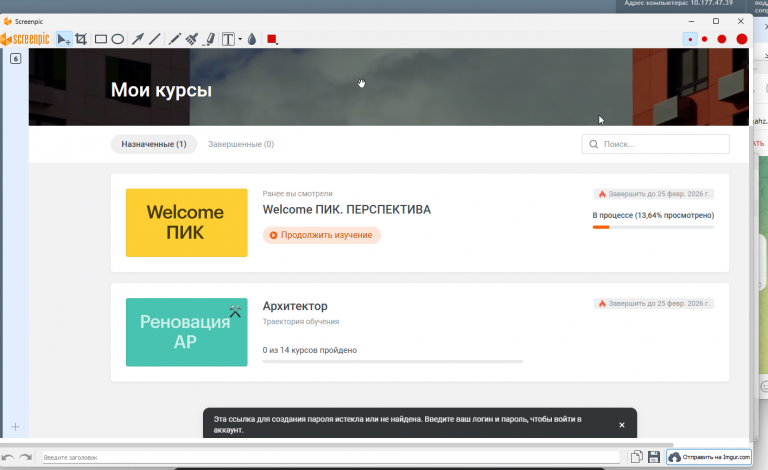Click the Мои курсы heading
The image size is (768, 470).
coord(161,90)
